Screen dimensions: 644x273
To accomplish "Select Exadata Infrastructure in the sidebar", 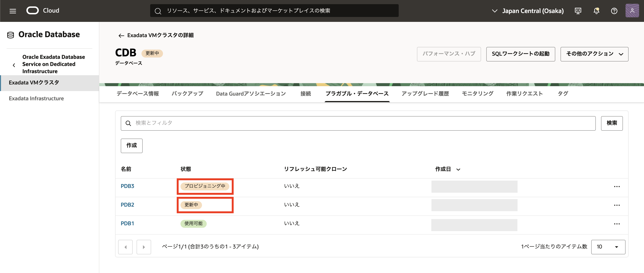I will click(36, 98).
